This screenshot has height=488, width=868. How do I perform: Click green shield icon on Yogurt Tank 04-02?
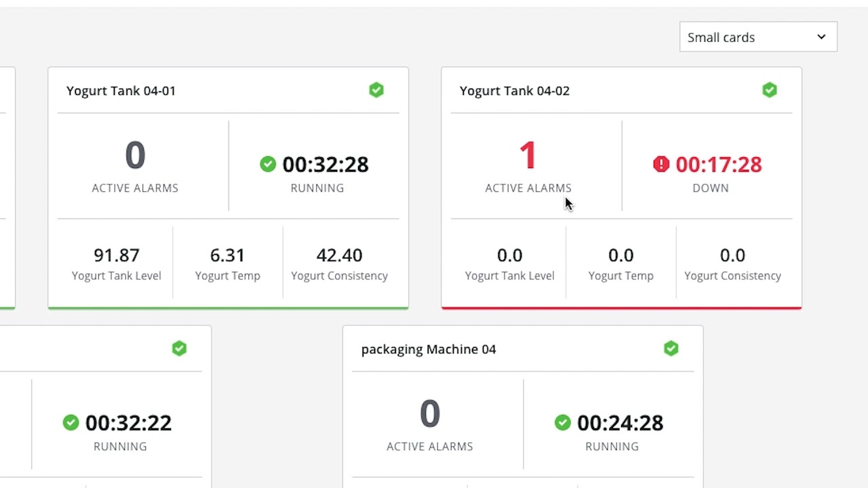tap(769, 90)
